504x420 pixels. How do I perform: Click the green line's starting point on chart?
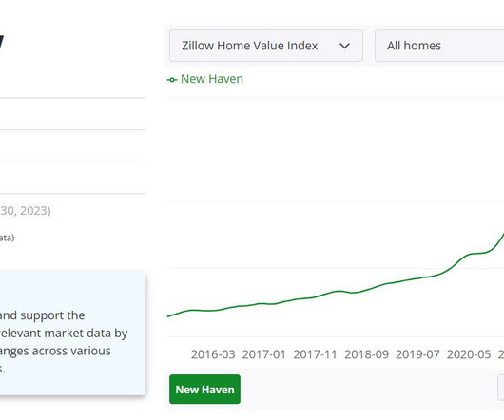[168, 316]
